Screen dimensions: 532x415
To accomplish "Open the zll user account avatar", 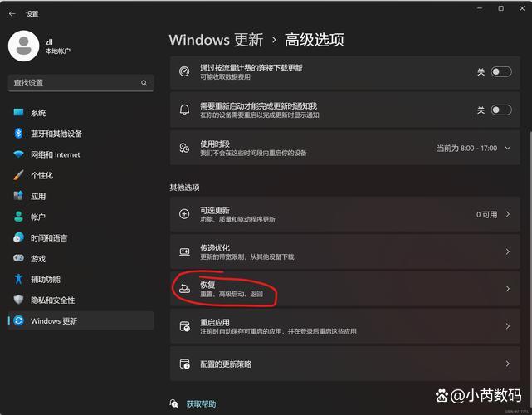I will (24, 46).
